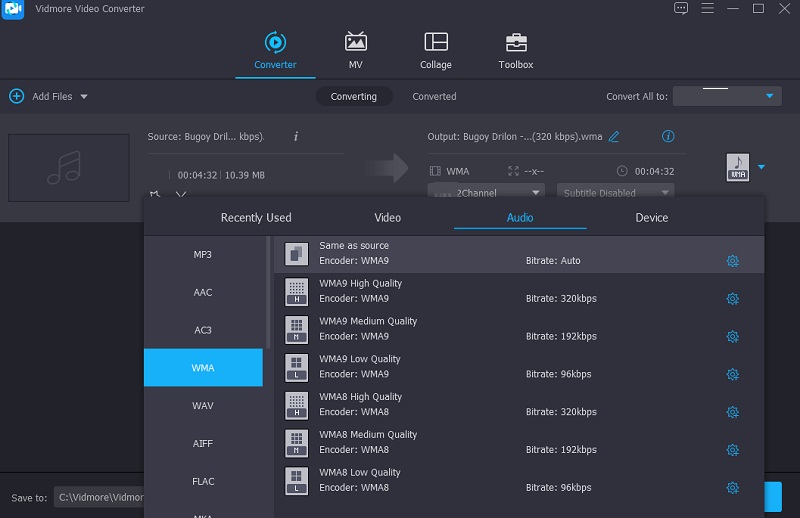
Task: Open the Recently Used tab
Action: click(x=256, y=217)
